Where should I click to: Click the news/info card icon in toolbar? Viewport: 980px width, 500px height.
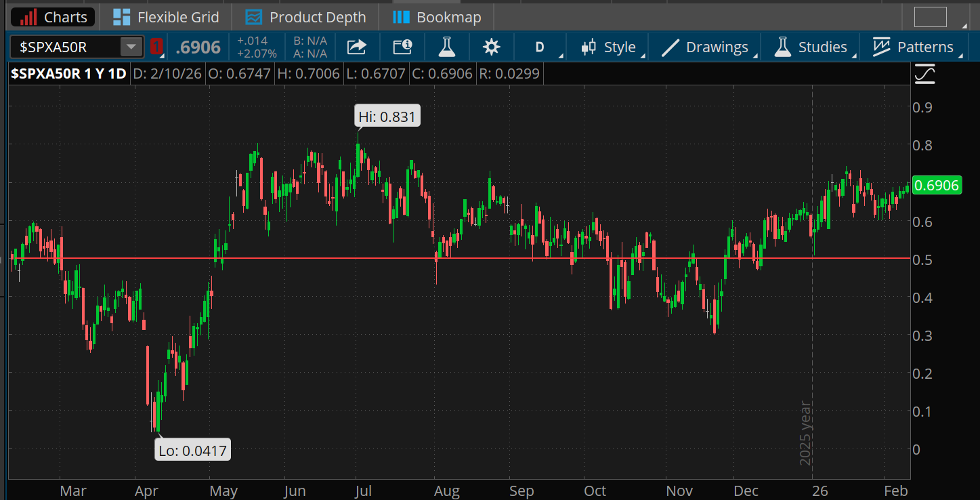[x=402, y=47]
